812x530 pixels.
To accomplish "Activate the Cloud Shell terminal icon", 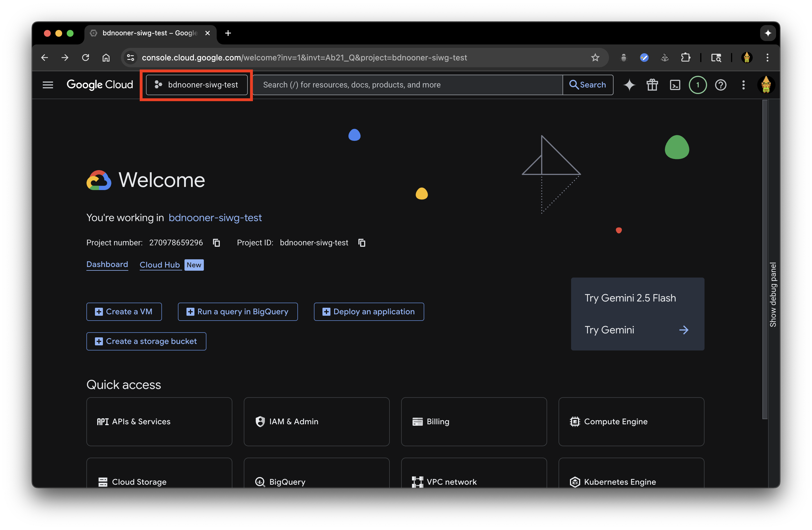I will [675, 85].
